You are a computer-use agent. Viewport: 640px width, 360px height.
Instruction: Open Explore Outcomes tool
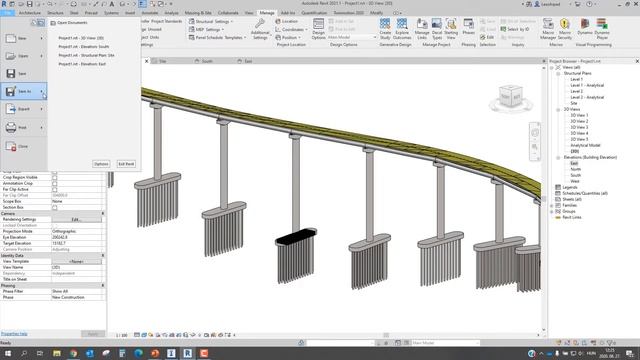402,28
